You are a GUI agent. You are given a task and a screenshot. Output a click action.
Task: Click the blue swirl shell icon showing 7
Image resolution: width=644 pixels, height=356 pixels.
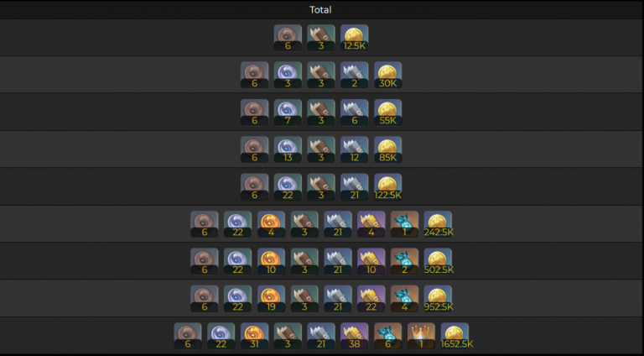tap(288, 113)
